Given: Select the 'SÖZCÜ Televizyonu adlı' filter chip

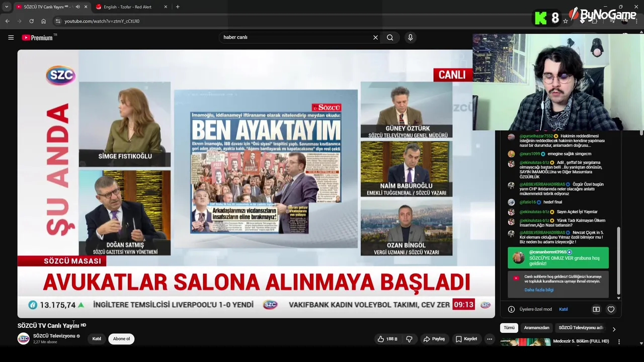Looking at the screenshot, I should 581,328.
